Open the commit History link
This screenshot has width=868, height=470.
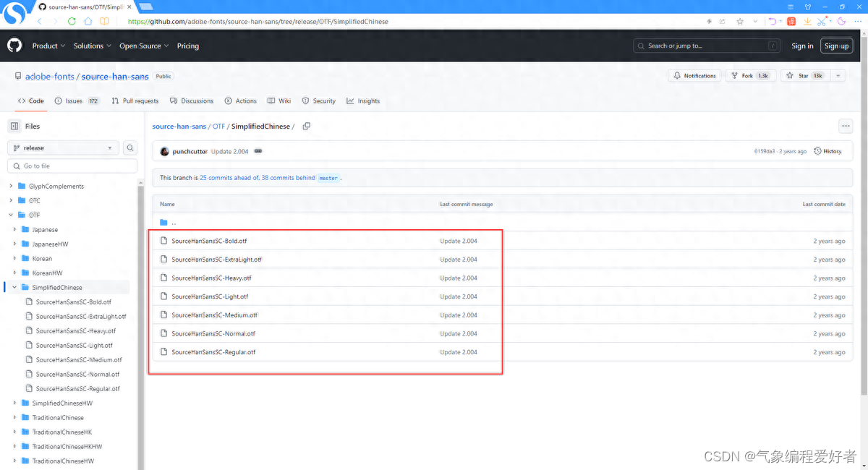[x=828, y=151]
